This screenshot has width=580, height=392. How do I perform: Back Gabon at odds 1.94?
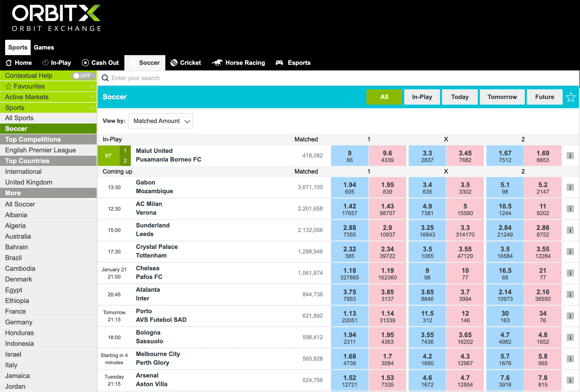[x=350, y=187]
